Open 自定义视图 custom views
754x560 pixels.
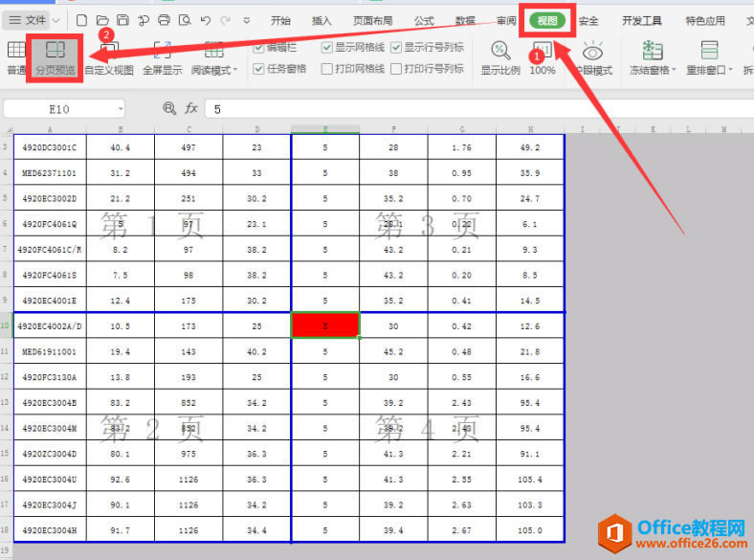coord(109,57)
